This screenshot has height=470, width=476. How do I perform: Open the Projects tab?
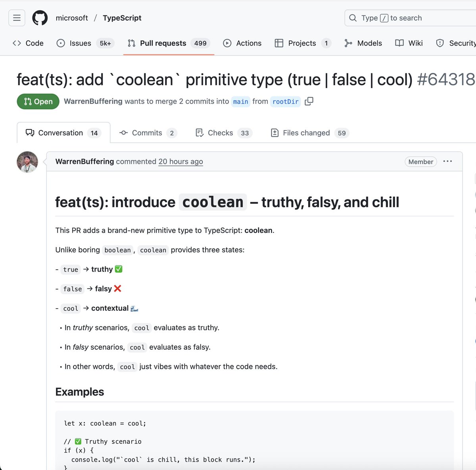coord(303,43)
